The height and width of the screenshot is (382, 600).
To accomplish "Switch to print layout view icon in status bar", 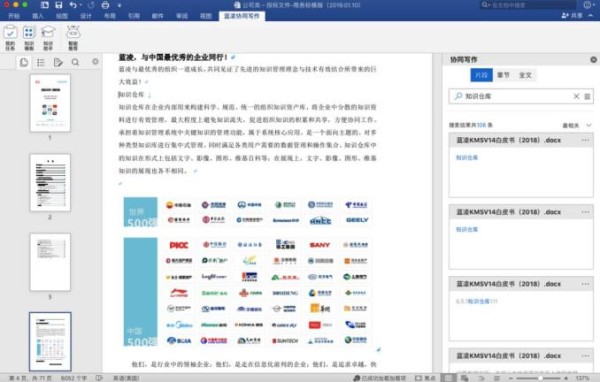I will 448,378.
